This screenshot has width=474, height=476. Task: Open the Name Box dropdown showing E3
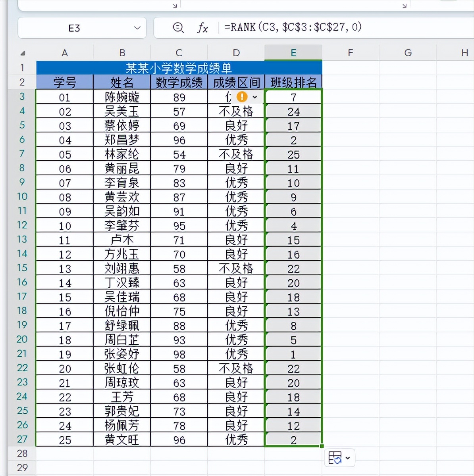pyautogui.click(x=137, y=28)
